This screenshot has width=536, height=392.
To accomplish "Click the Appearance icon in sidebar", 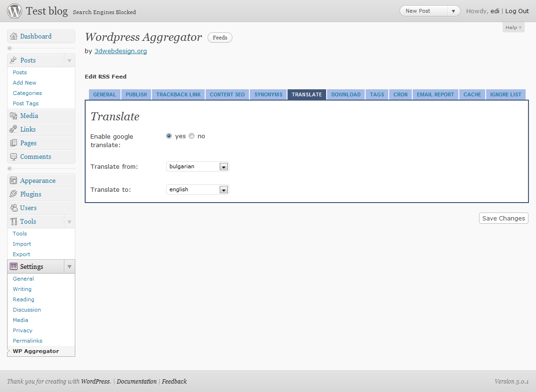I will coord(13,180).
